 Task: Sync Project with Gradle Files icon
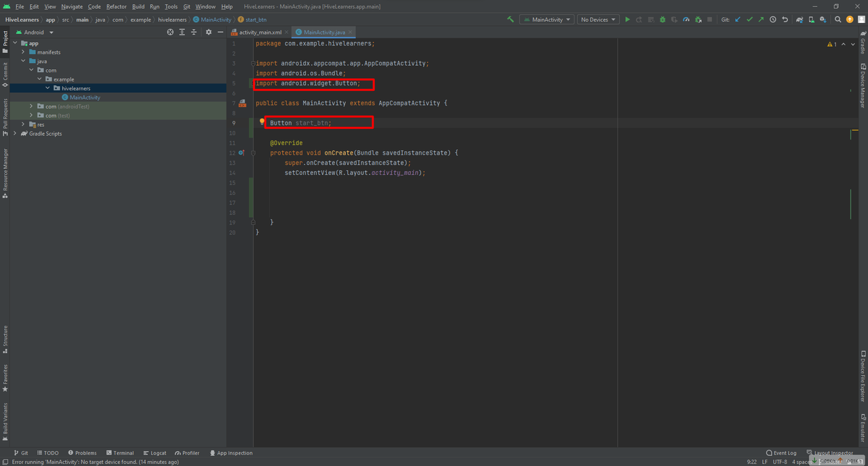click(800, 20)
